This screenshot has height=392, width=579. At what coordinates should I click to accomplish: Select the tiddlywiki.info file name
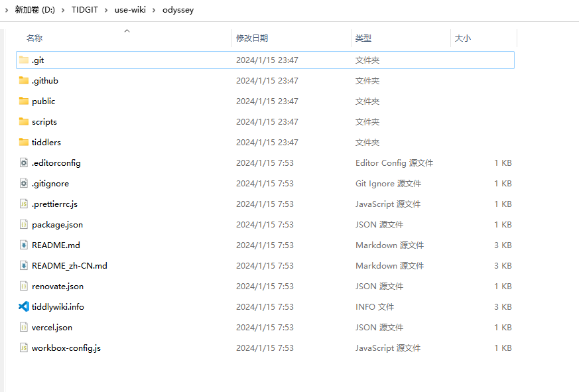[x=58, y=306]
